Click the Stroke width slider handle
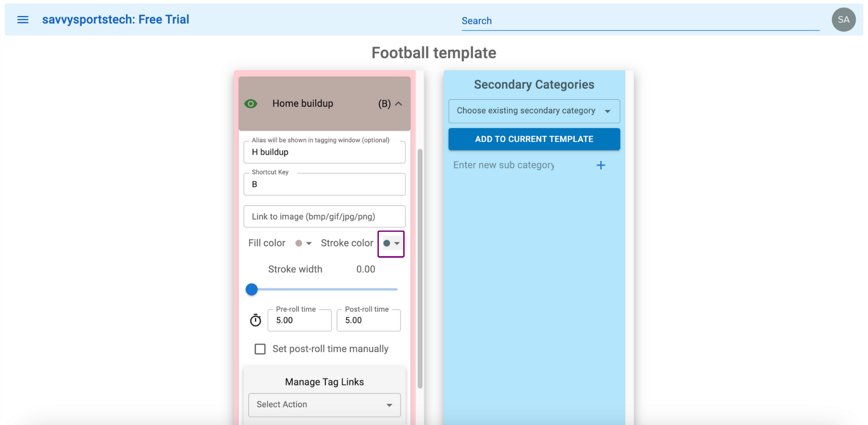Image resolution: width=868 pixels, height=425 pixels. tap(252, 289)
